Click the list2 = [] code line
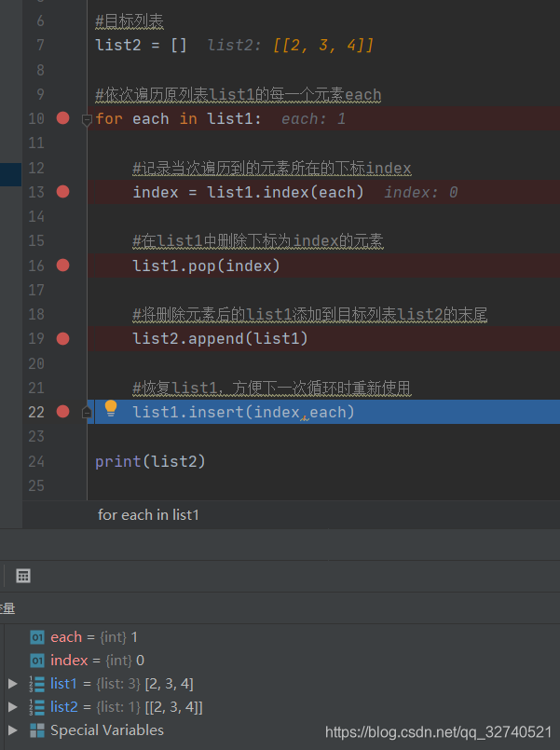Viewport: 560px width, 750px height. point(141,46)
